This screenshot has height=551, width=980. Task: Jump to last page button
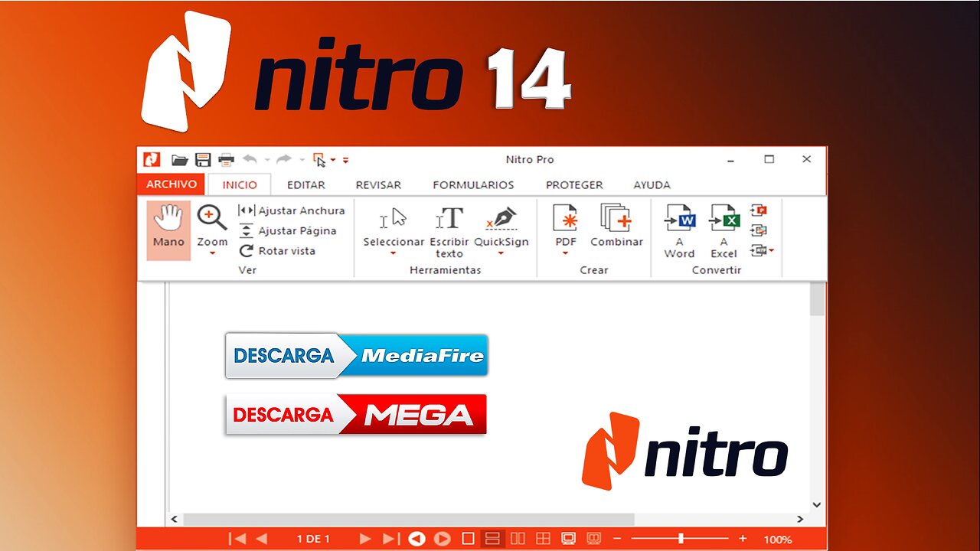point(390,539)
